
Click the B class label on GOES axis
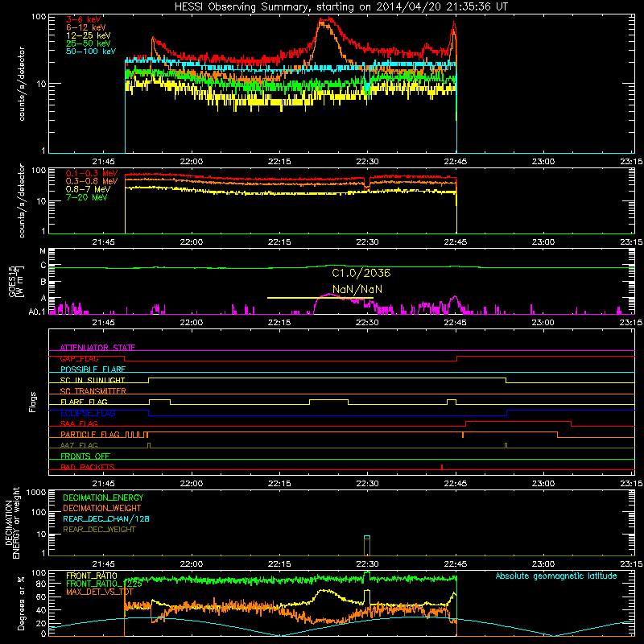click(x=43, y=283)
